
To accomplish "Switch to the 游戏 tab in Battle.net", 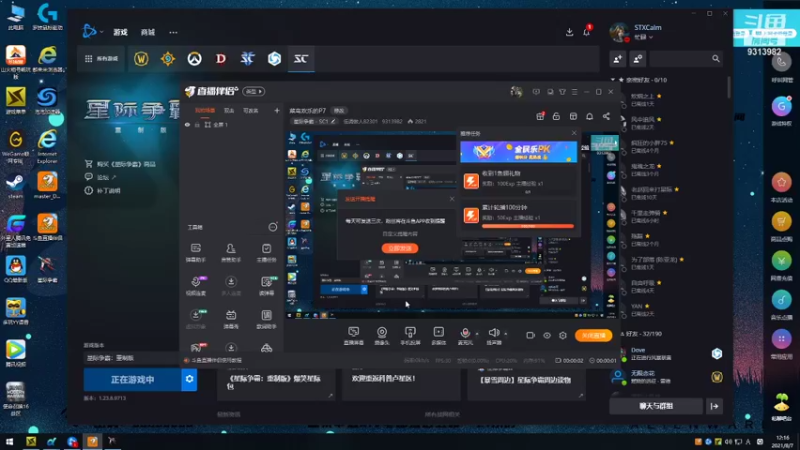I will coord(120,32).
